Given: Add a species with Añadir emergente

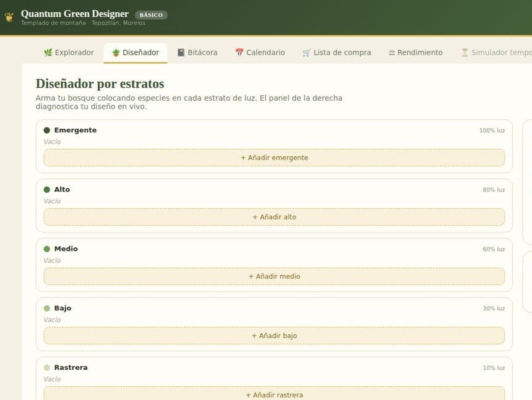Looking at the screenshot, I should tap(274, 158).
